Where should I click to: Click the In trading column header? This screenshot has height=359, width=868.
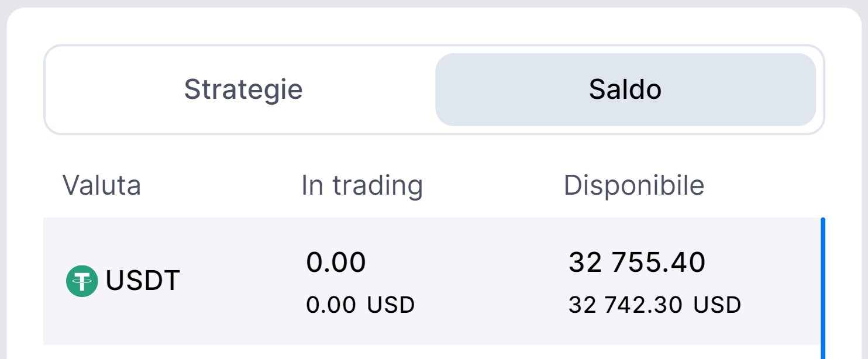[362, 185]
